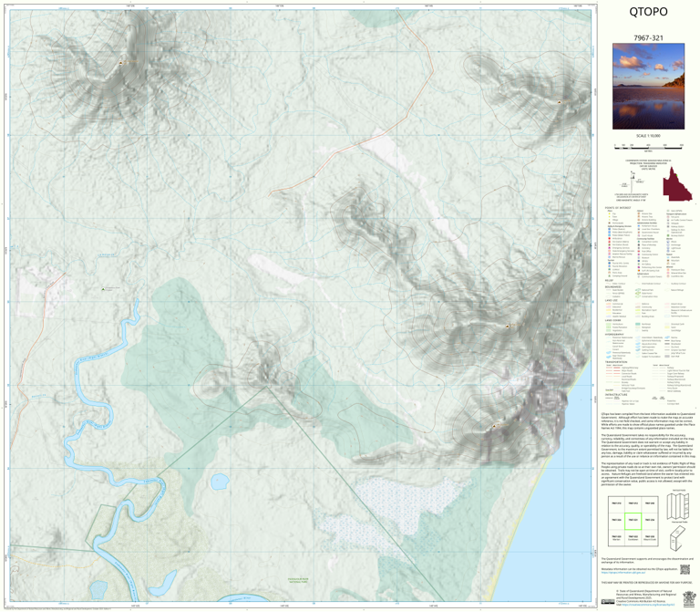Image resolution: width=700 pixels, height=612 pixels.
Task: Click the Creative Commons BY badge
Action: [x=608, y=602]
